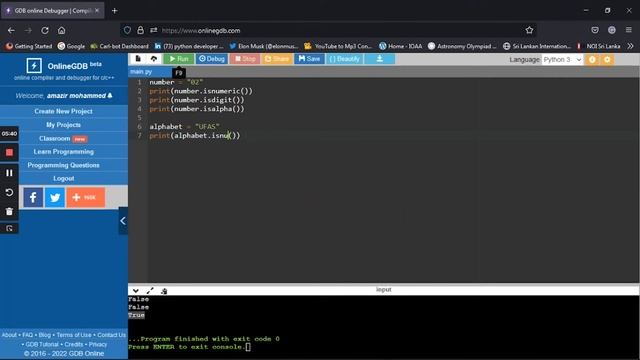The image size is (640, 360).
Task: Save to Pocket icon in browser toolbar
Action: [595, 30]
